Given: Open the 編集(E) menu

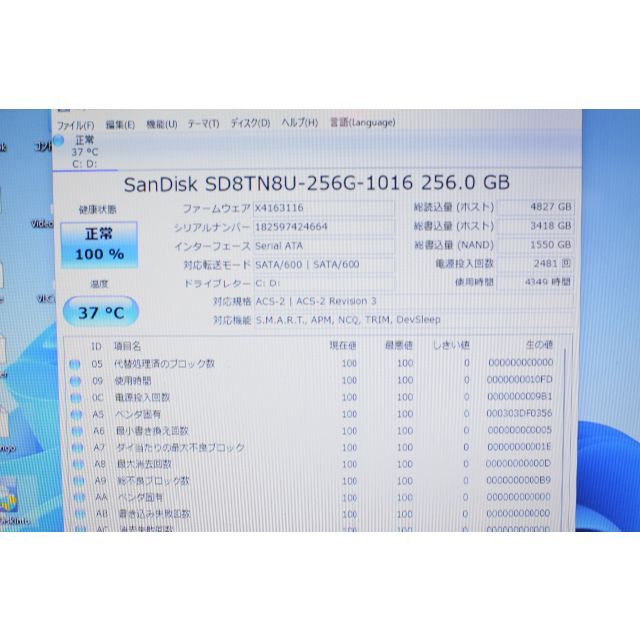Looking at the screenshot, I should 120,124.
